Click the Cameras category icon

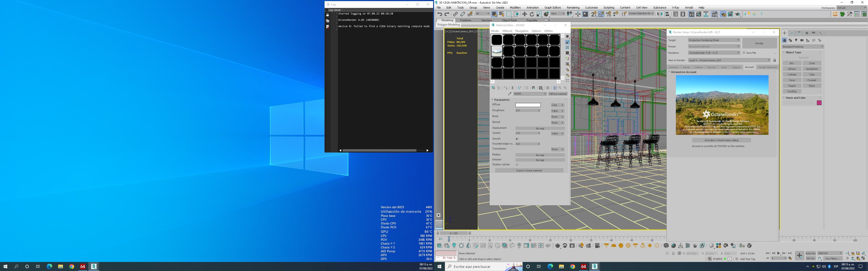(802, 40)
